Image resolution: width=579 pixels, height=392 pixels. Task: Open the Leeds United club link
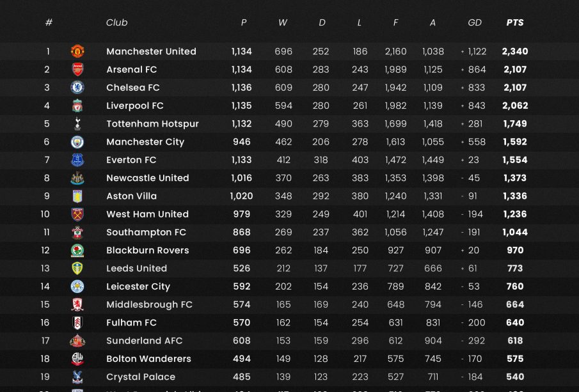coord(136,269)
